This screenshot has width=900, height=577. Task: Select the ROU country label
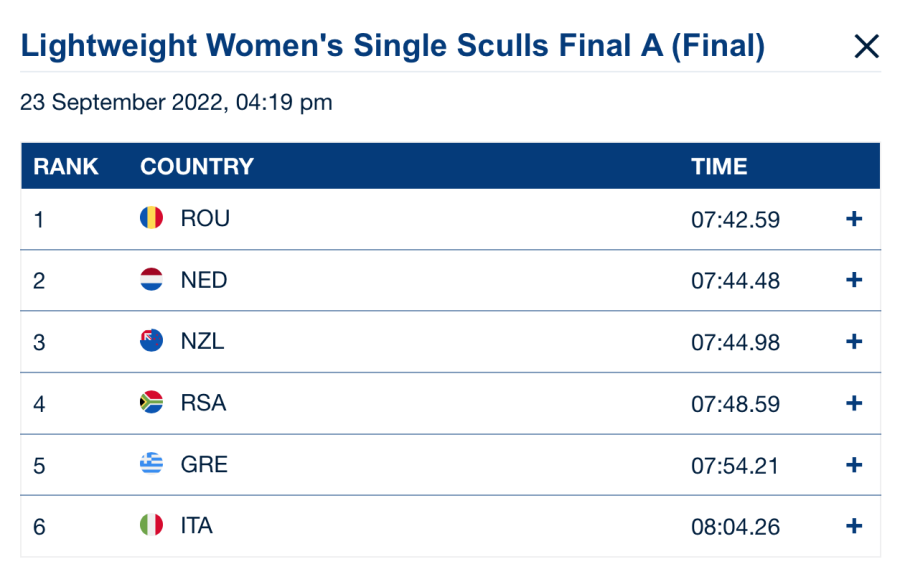coord(205,218)
